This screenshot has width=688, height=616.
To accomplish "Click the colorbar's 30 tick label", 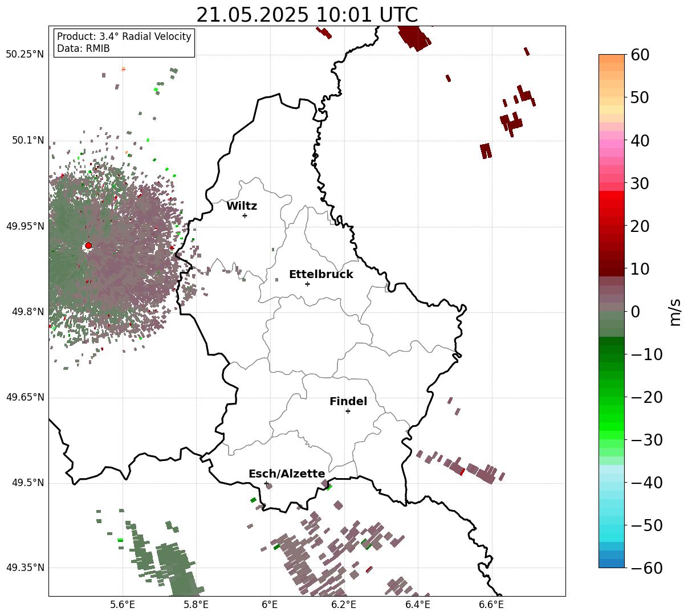I will point(640,183).
